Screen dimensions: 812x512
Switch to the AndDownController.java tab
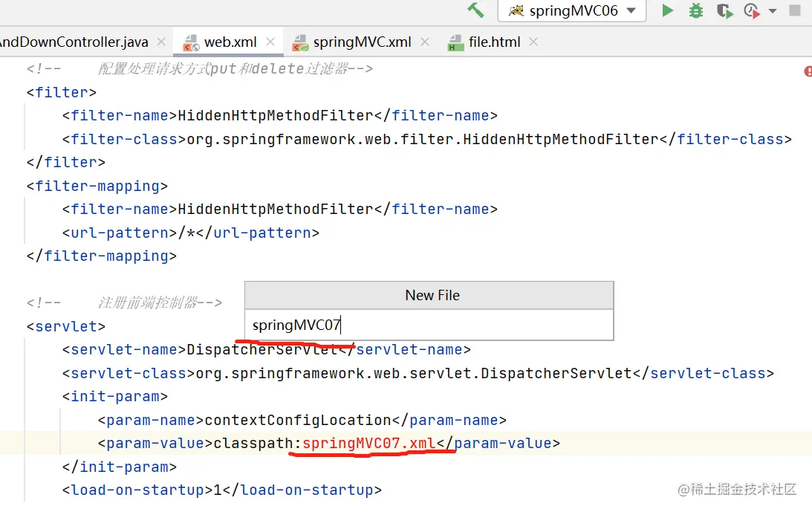click(x=74, y=42)
